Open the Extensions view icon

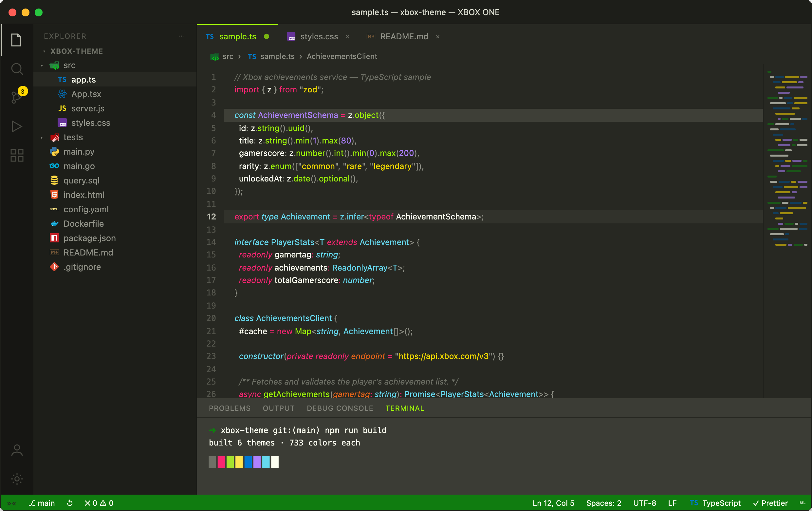point(17,155)
